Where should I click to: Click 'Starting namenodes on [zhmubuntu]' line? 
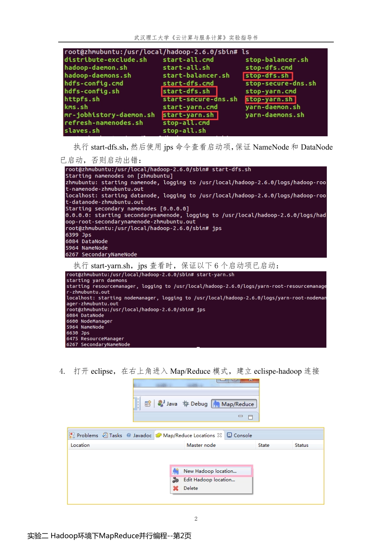[x=119, y=176]
